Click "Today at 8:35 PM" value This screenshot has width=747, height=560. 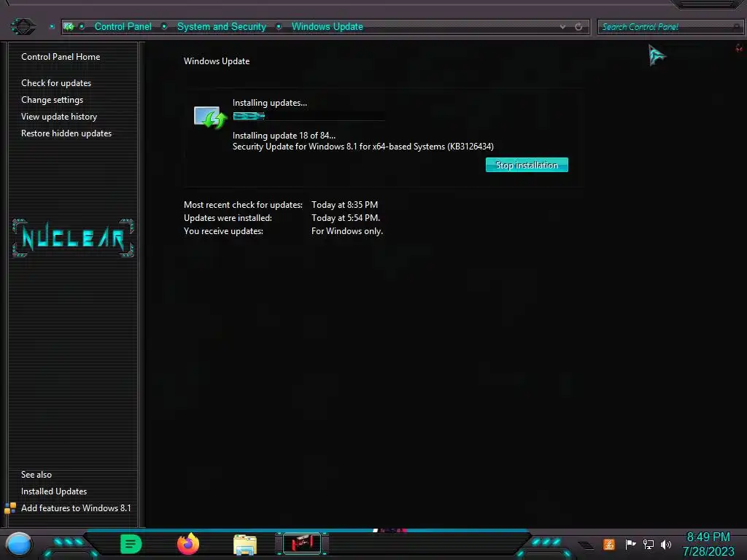click(344, 205)
